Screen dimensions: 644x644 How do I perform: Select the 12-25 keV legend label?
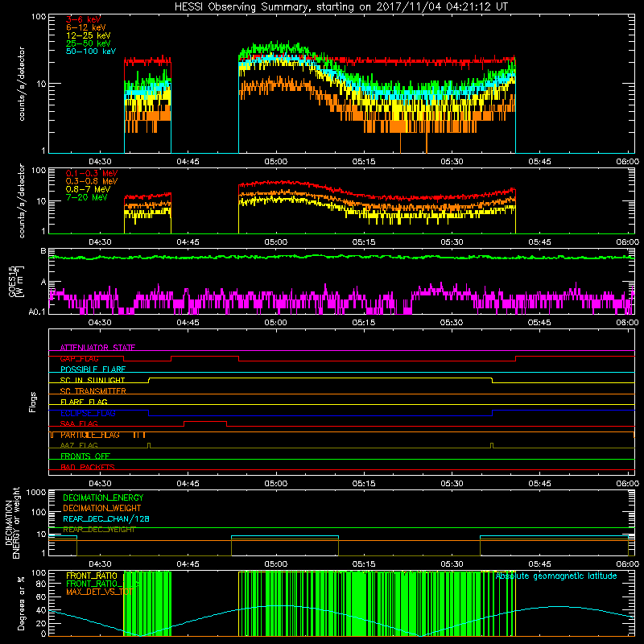click(89, 35)
